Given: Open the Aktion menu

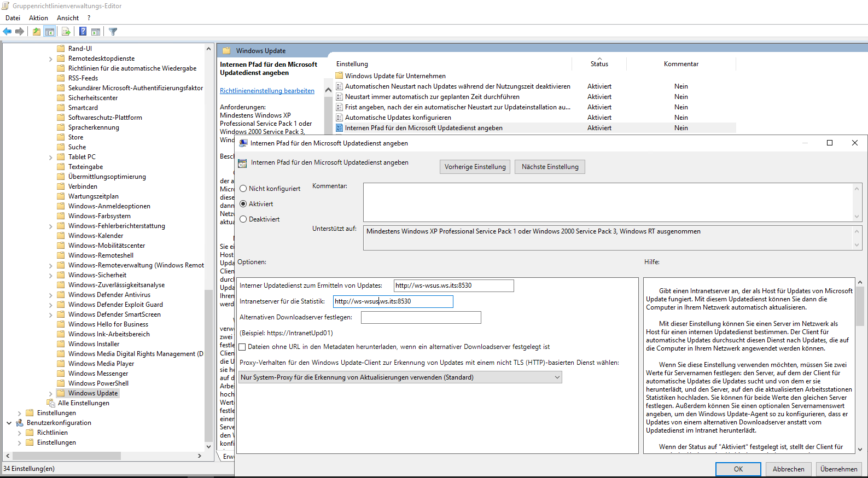Looking at the screenshot, I should click(39, 18).
